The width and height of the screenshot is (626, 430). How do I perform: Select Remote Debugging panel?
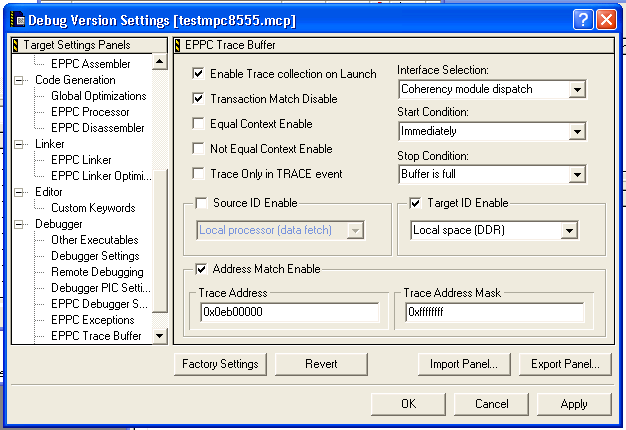97,272
